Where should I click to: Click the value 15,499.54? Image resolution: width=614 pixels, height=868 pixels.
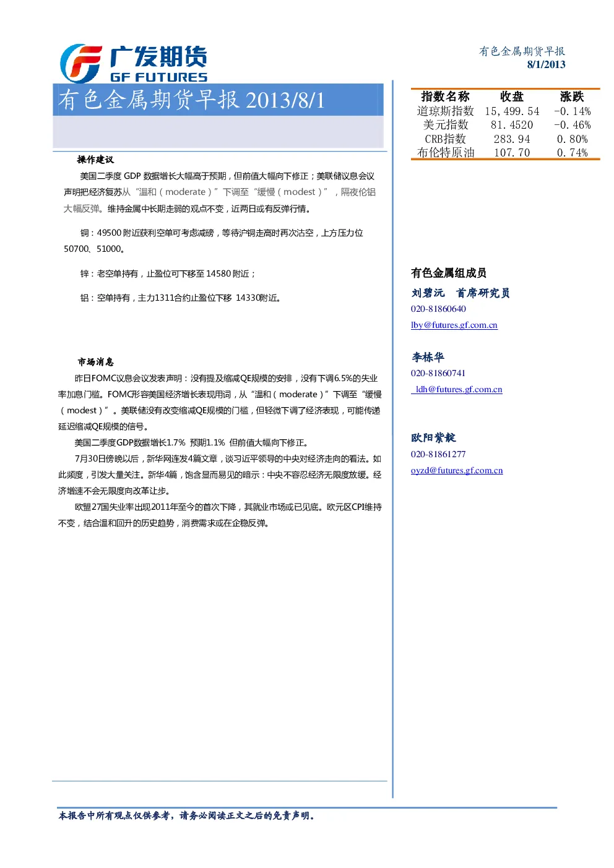pyautogui.click(x=512, y=111)
